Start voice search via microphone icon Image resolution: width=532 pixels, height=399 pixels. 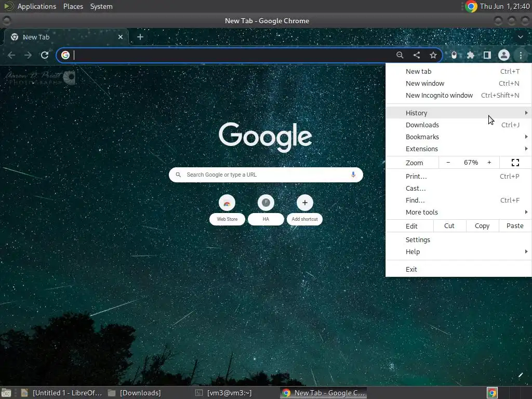[x=353, y=175]
